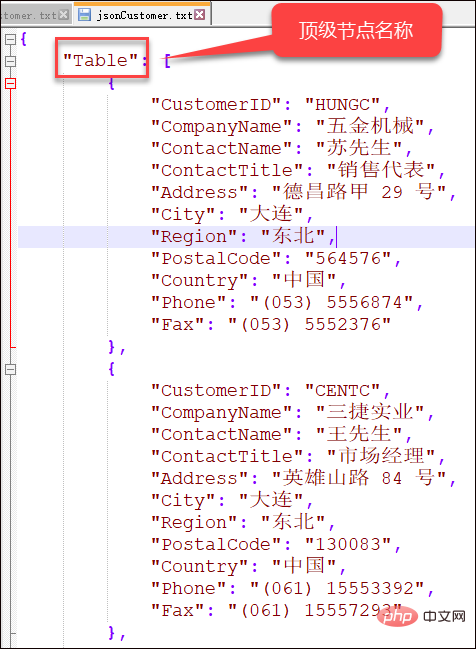The image size is (476, 649).
Task: Collapse the "Table" array fold marker
Action: pos(10,61)
